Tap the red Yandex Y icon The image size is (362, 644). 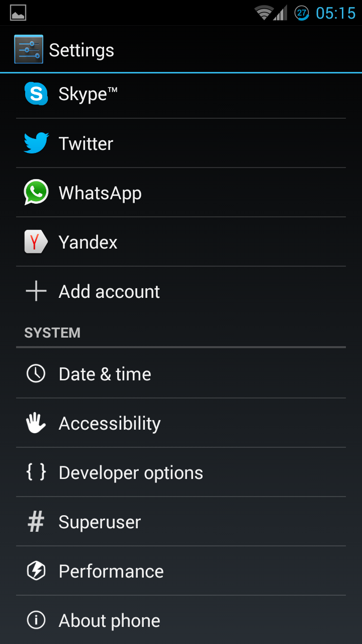36,242
